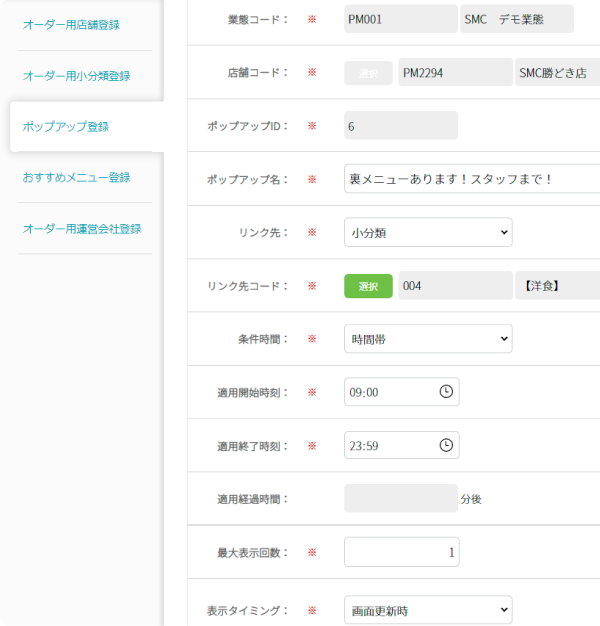Click green 選択 button for リンク先コード

(368, 286)
